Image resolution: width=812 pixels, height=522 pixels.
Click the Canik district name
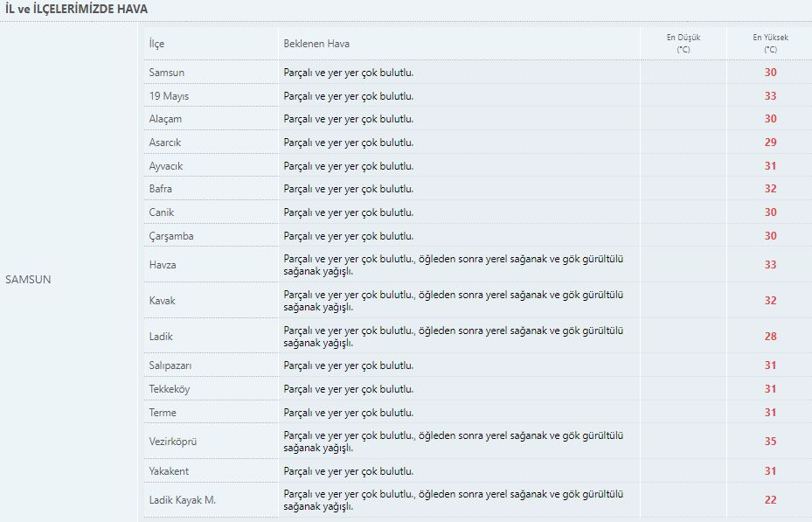(x=161, y=212)
